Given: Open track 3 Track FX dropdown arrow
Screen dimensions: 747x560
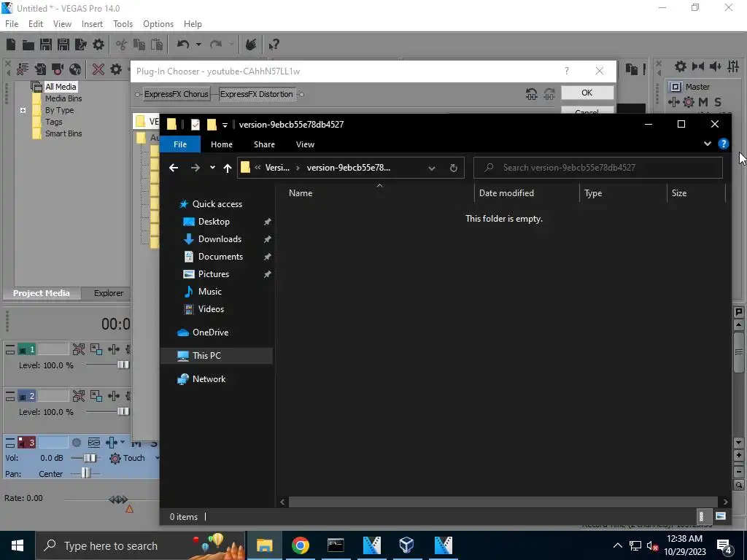Looking at the screenshot, I should tap(123, 443).
